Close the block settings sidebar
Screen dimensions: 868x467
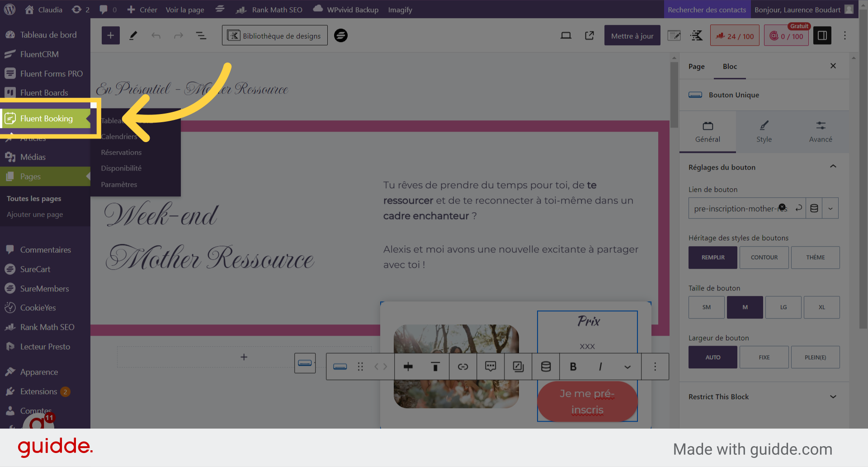click(x=833, y=66)
